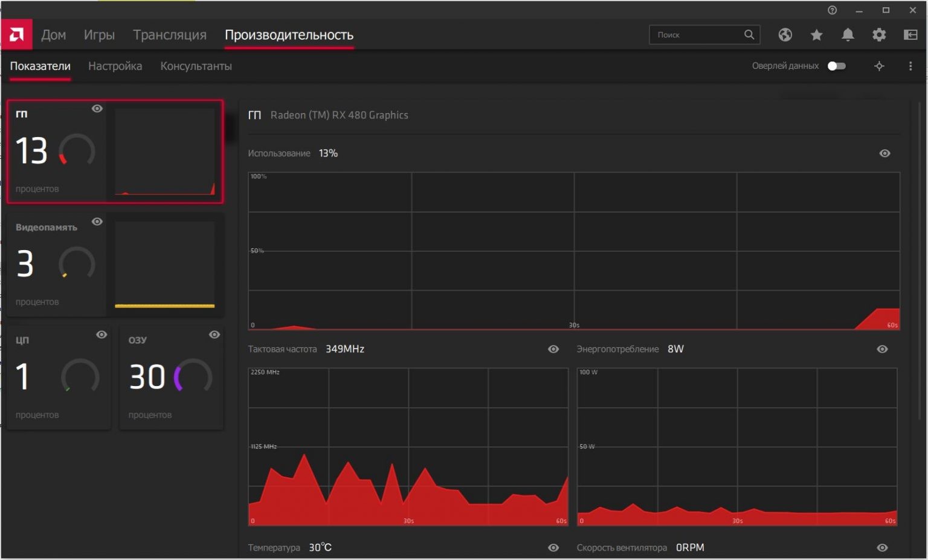Select the ГП usage mini graph
This screenshot has width=928, height=560.
click(165, 152)
